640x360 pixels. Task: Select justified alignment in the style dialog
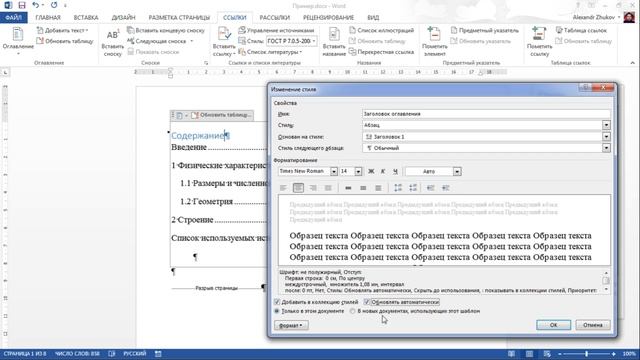tap(328, 188)
